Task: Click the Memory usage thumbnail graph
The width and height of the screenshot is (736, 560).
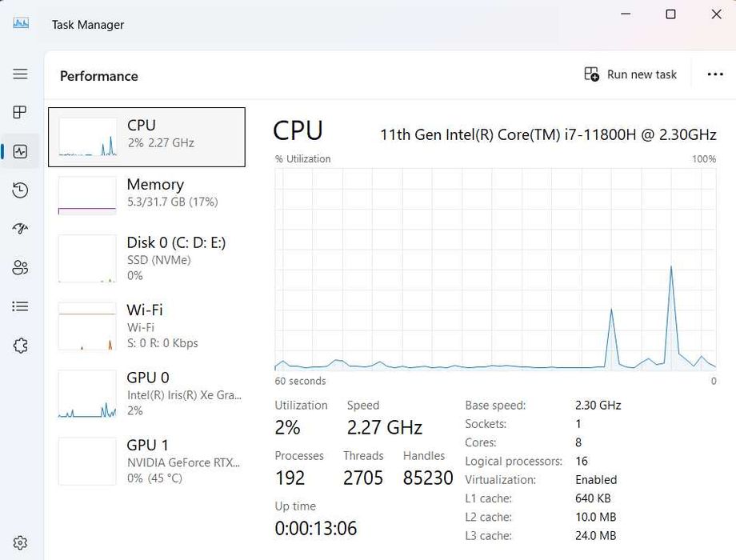Action: [87, 196]
